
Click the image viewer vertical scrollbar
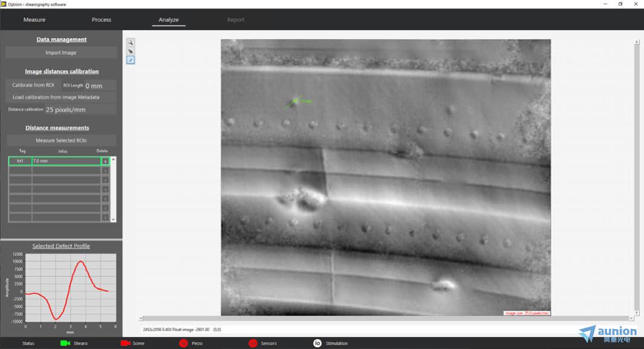point(637,177)
